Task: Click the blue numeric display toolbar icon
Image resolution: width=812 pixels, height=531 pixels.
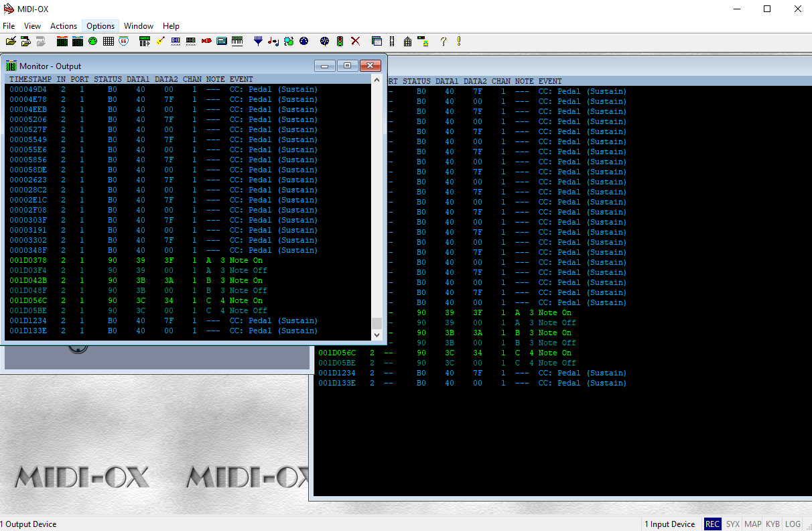Action: [x=176, y=41]
